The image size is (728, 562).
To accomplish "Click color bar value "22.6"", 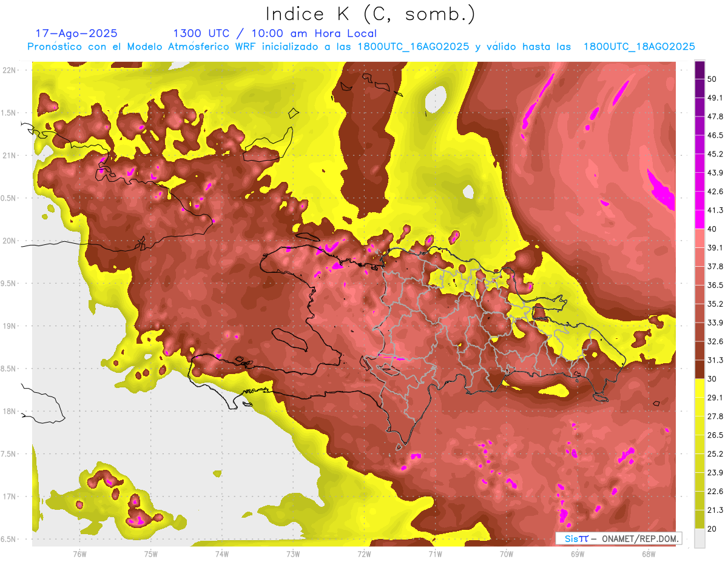I will click(x=715, y=492).
